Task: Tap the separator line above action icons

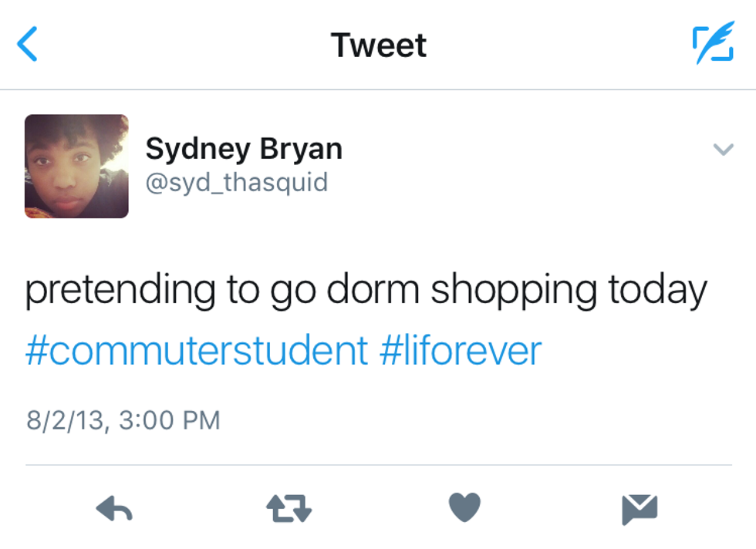Action: pos(378,465)
